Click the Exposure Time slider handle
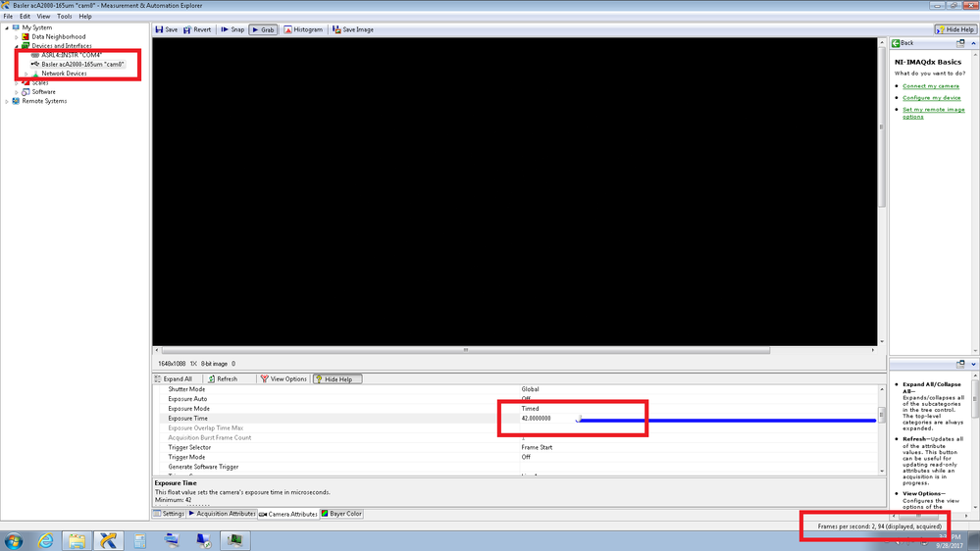 (x=578, y=420)
